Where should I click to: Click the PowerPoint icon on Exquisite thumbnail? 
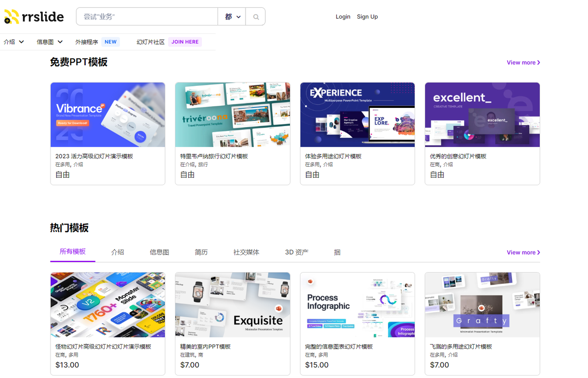[x=279, y=308]
